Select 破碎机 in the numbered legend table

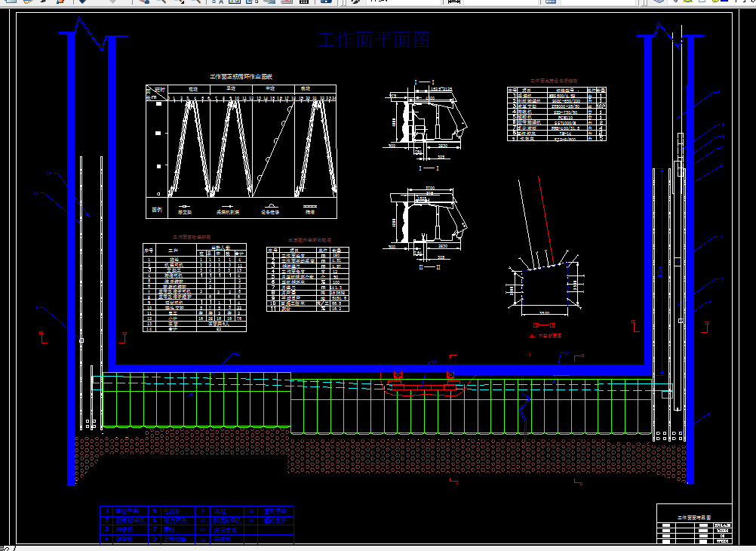pos(124,540)
